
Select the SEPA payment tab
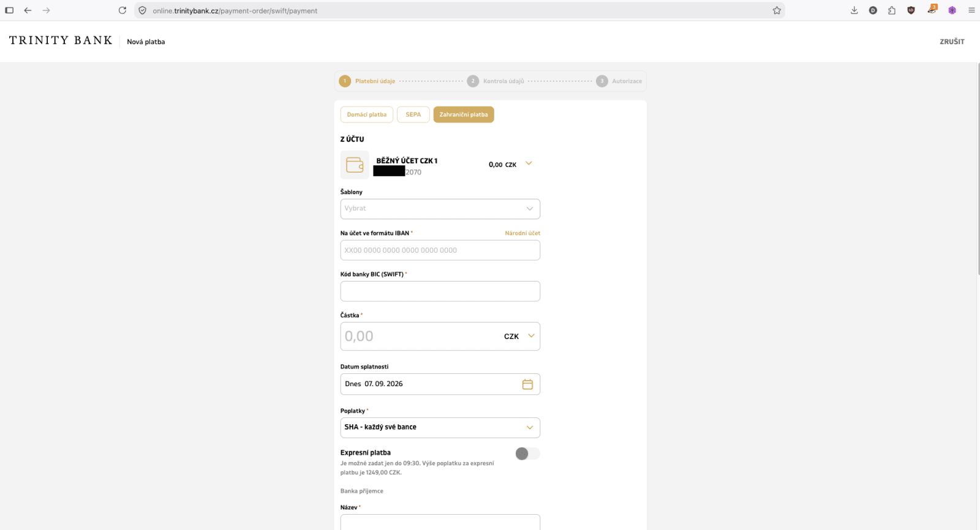pos(413,114)
